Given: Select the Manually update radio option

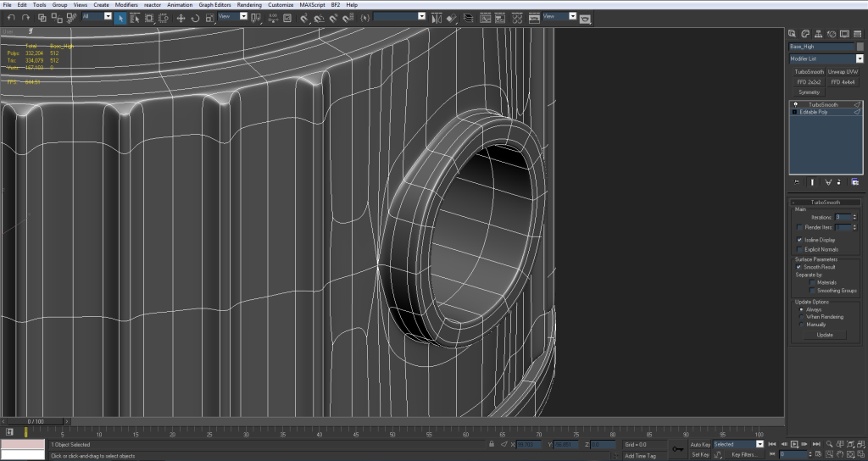Looking at the screenshot, I should coord(800,324).
